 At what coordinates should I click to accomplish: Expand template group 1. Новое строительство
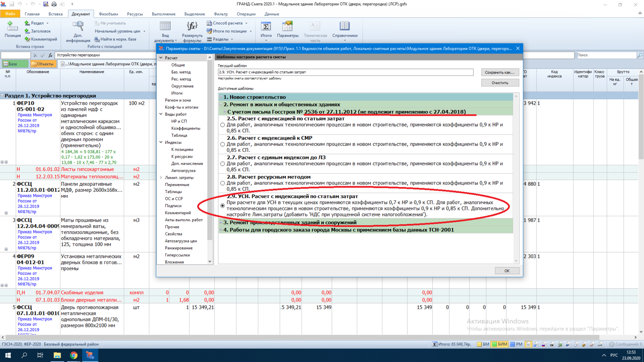click(221, 97)
